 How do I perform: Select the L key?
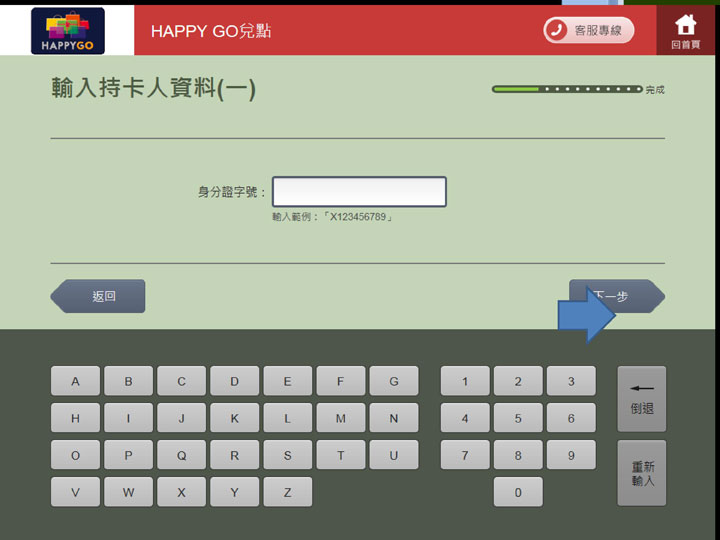pos(287,418)
